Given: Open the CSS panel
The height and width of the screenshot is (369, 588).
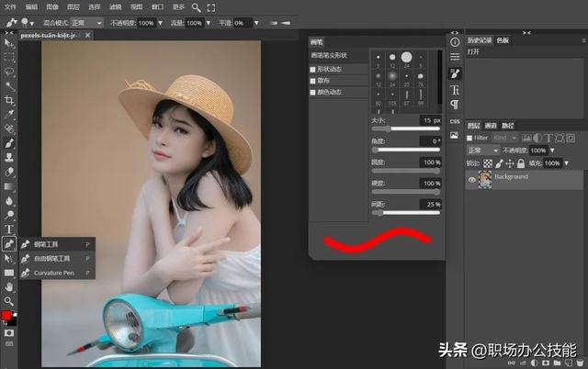Looking at the screenshot, I should pos(455,121).
